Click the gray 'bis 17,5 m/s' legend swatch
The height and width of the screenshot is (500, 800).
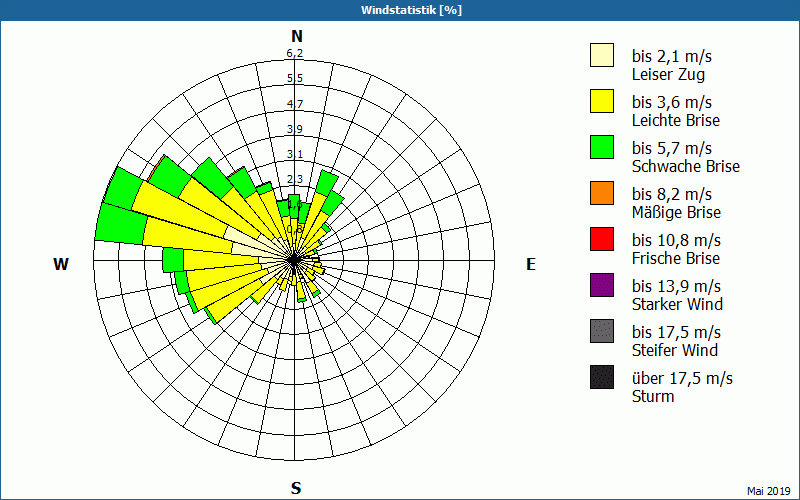(x=602, y=331)
